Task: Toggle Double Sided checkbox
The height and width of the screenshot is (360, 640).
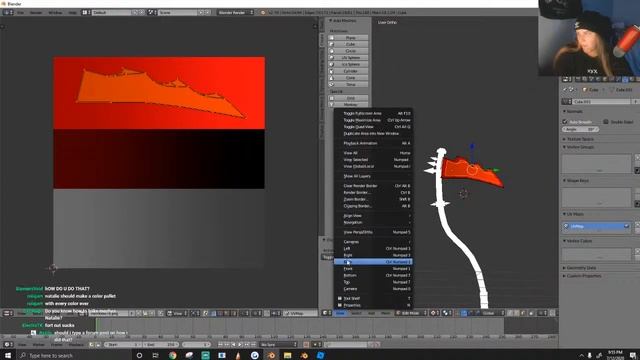Action: click(x=606, y=122)
